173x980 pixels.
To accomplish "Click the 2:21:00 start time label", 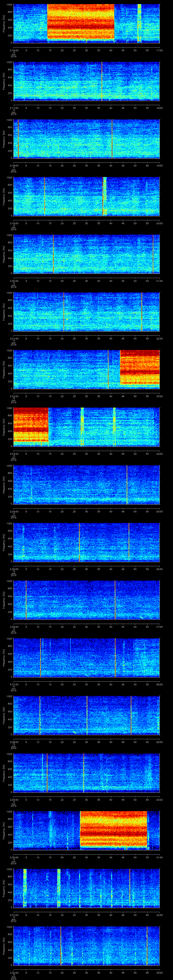I will pyautogui.click(x=14, y=339).
